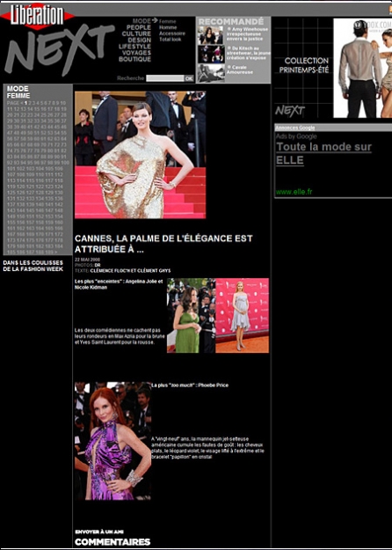Click the OK search button

[x=189, y=78]
